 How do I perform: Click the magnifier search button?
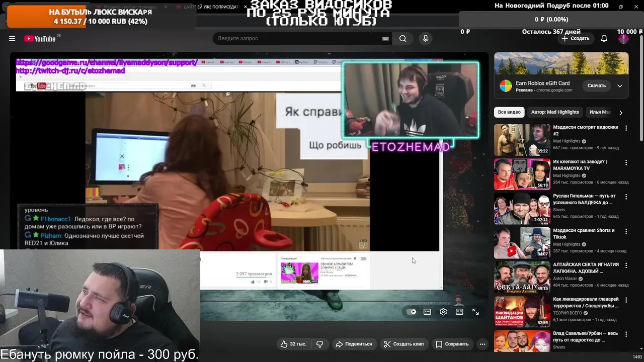(403, 39)
